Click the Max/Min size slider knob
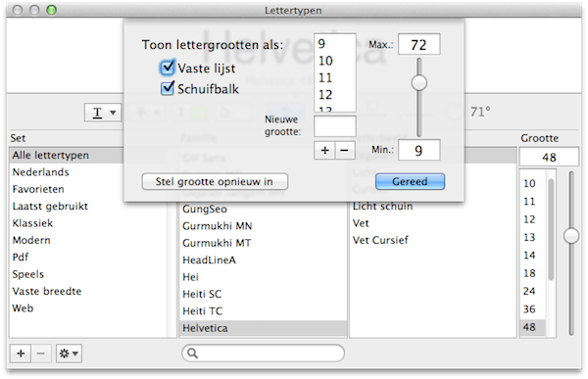This screenshot has width=588, height=379. [x=418, y=83]
